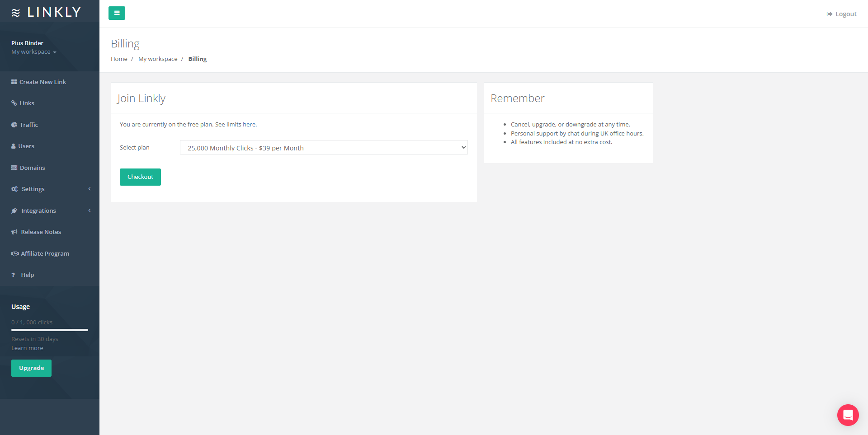Click the 'here' limits link
The height and width of the screenshot is (435, 868).
pyautogui.click(x=249, y=124)
